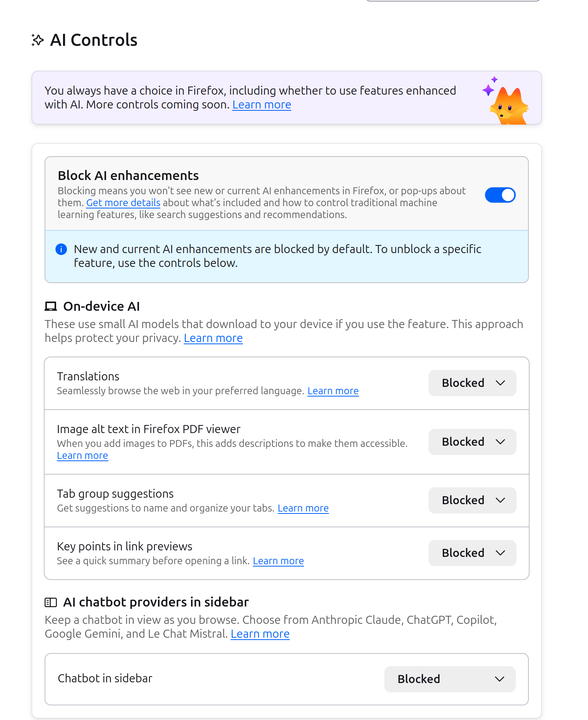Click the search box at top right

pos(453,2)
